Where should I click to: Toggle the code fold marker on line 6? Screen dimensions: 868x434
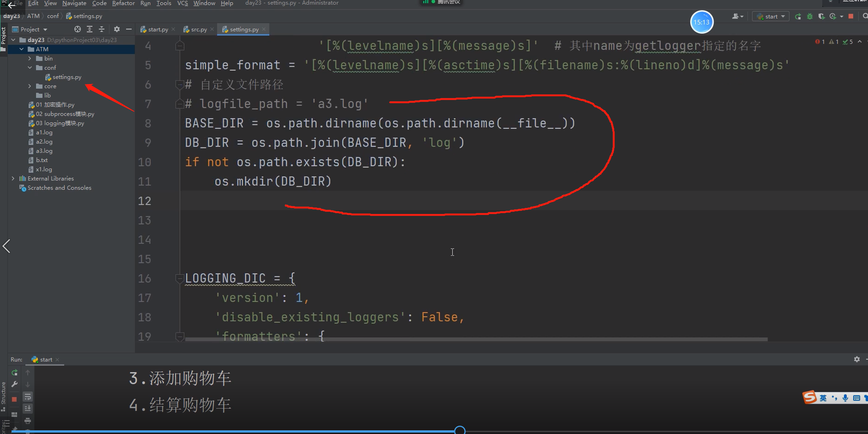(x=180, y=84)
